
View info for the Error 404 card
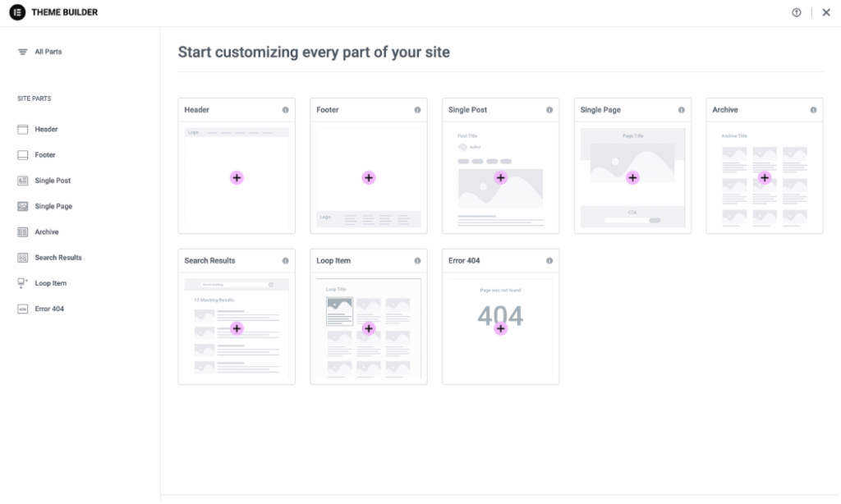tap(549, 260)
